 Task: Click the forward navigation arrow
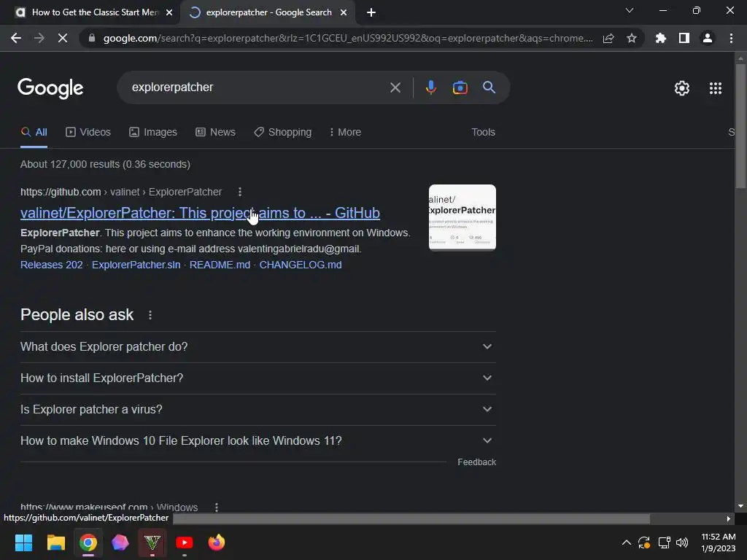[39, 38]
